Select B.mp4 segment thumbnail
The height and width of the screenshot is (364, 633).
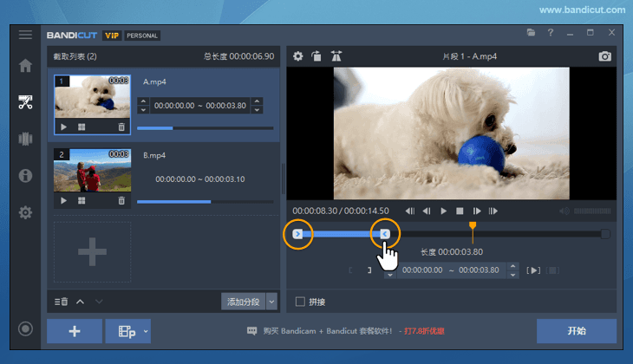coord(93,170)
